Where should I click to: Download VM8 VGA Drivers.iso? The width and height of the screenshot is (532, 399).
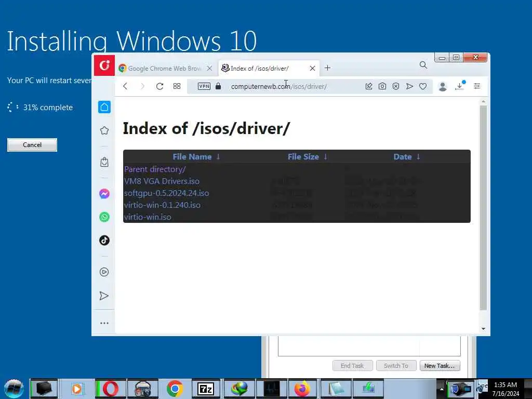(162, 181)
